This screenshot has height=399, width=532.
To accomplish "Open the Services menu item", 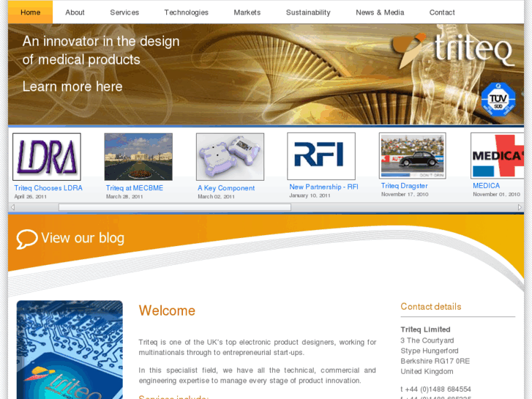I will [124, 12].
